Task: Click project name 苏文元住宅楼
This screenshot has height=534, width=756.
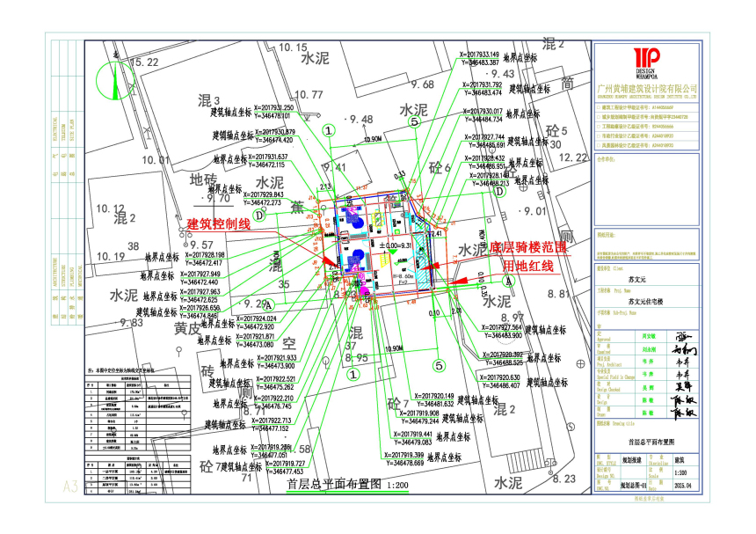Action: click(x=645, y=302)
